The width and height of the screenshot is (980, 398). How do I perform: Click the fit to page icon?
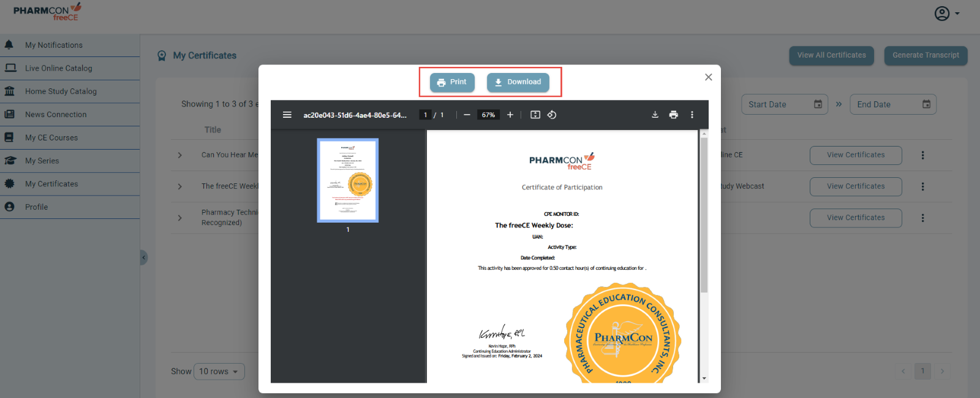click(x=535, y=115)
